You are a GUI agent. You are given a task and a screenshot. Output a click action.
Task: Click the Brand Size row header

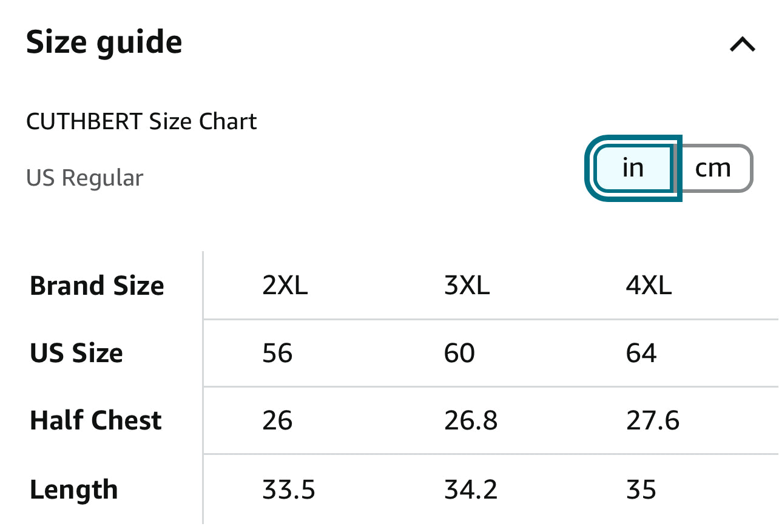pyautogui.click(x=97, y=286)
